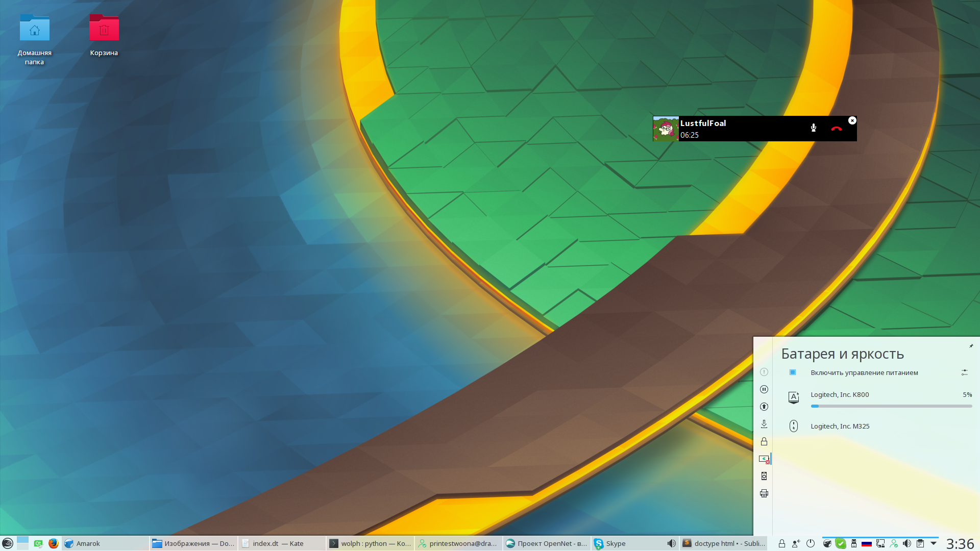
Task: Launch Firefox from the panel
Action: tap(53, 543)
